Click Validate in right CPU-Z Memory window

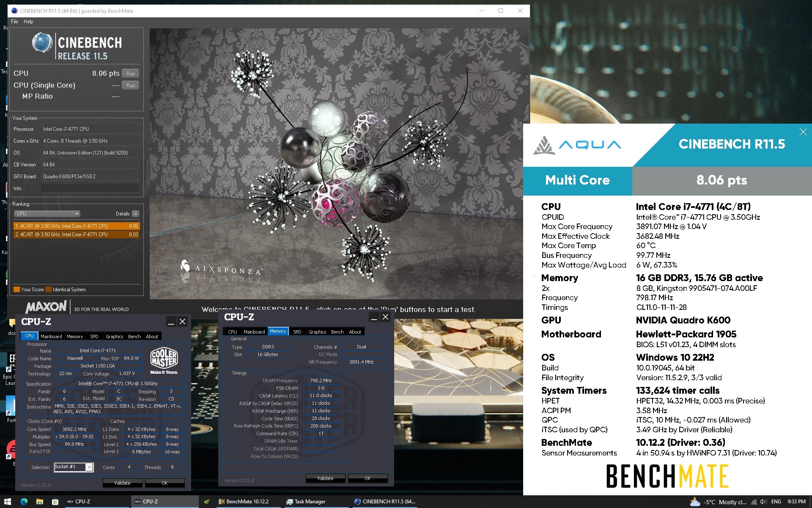coord(325,478)
